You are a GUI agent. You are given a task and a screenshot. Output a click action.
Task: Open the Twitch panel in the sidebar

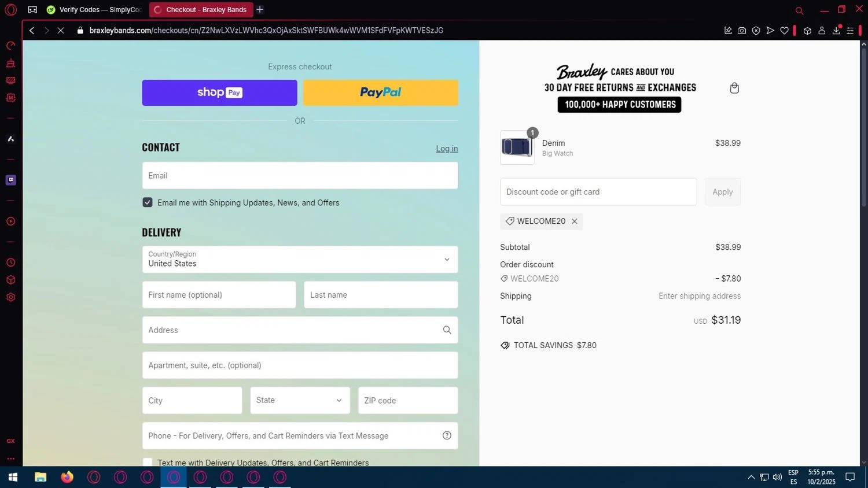10,180
